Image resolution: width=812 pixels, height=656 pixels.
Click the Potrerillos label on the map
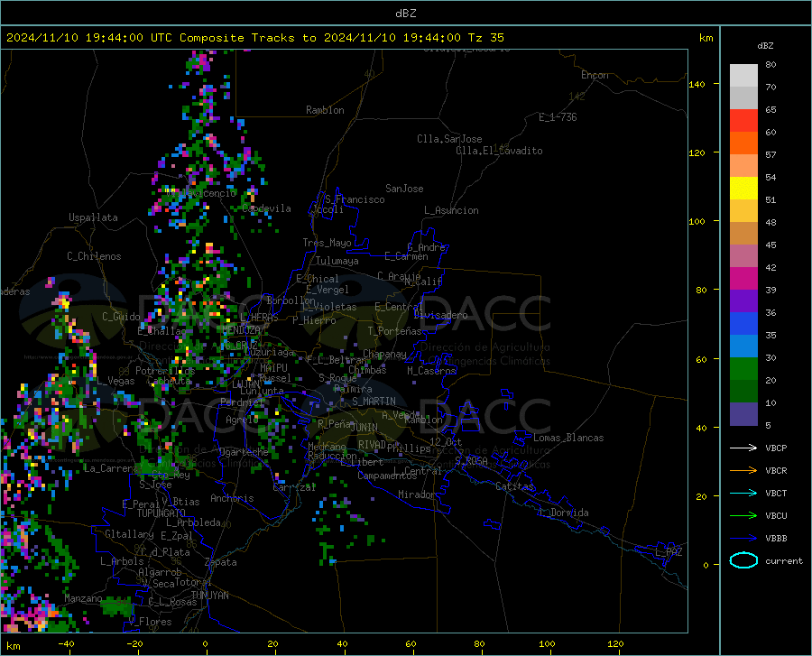(x=165, y=371)
